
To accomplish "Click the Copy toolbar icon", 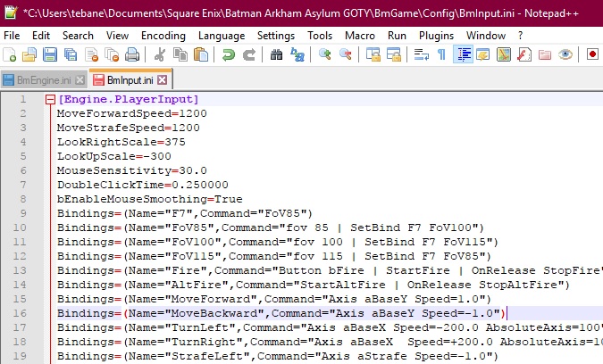I will click(180, 54).
